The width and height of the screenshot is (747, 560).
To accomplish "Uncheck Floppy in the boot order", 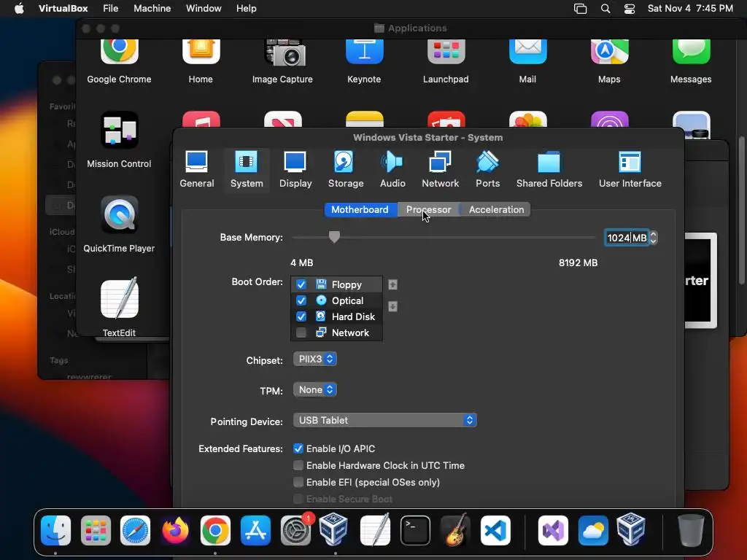I will (301, 285).
